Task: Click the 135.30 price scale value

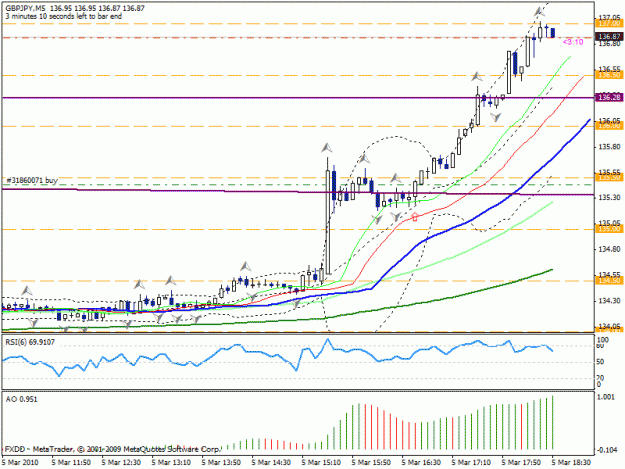Action: click(x=609, y=198)
